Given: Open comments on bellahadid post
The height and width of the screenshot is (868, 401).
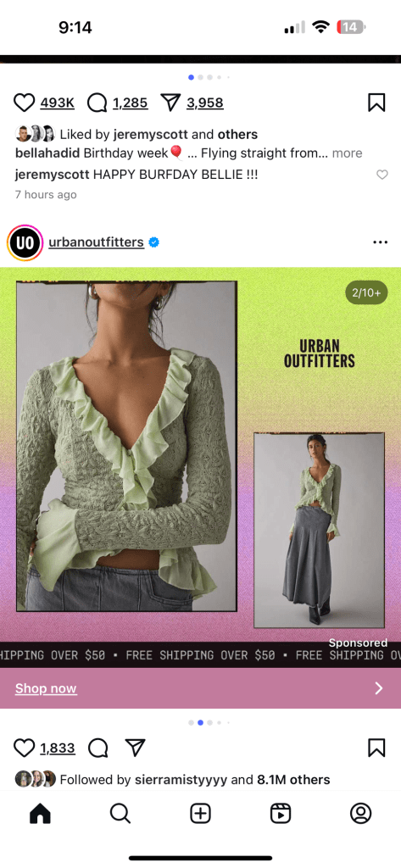Looking at the screenshot, I should [x=98, y=103].
